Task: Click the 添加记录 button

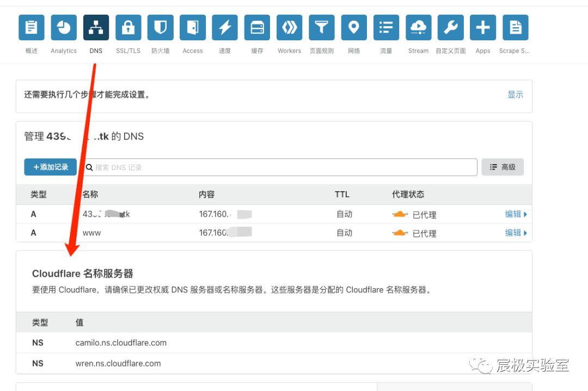Action: (51, 167)
